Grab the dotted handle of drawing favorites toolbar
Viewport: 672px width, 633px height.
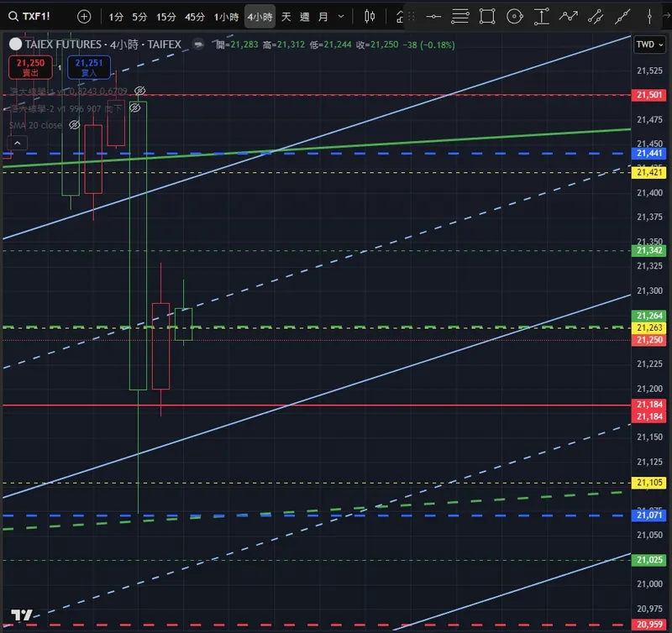412,17
